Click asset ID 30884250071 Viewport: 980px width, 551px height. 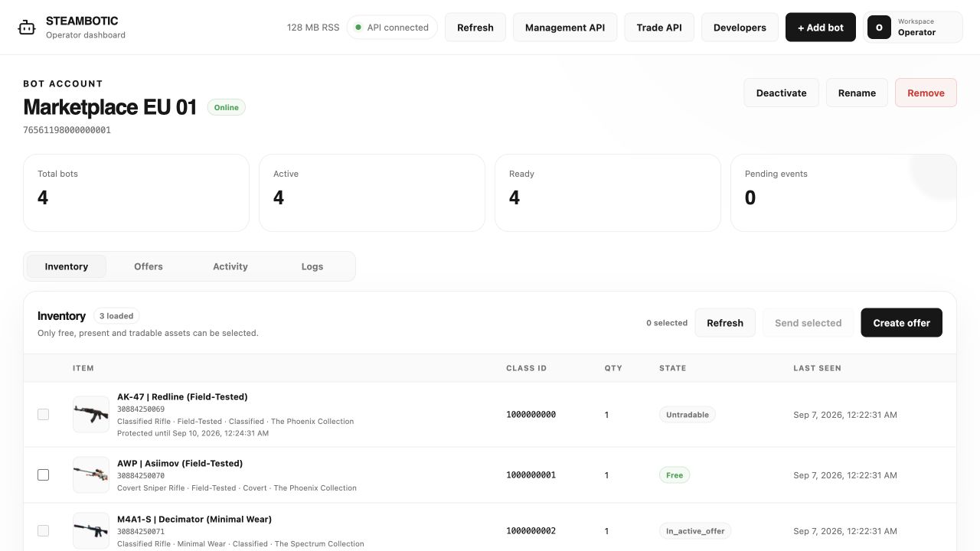pyautogui.click(x=141, y=532)
